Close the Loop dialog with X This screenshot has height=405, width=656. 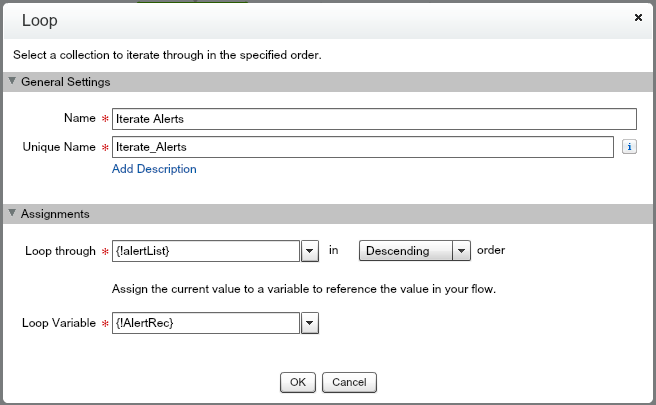point(638,18)
